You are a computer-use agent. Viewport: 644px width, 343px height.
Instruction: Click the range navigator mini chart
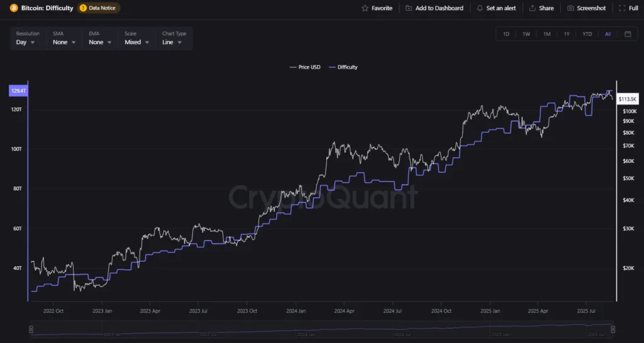pos(322,329)
